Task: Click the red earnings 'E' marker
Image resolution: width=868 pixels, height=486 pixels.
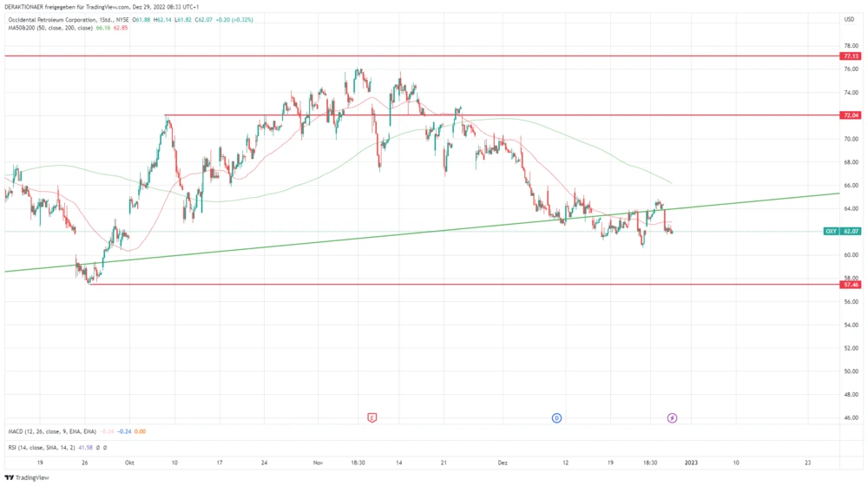Action: pos(372,417)
